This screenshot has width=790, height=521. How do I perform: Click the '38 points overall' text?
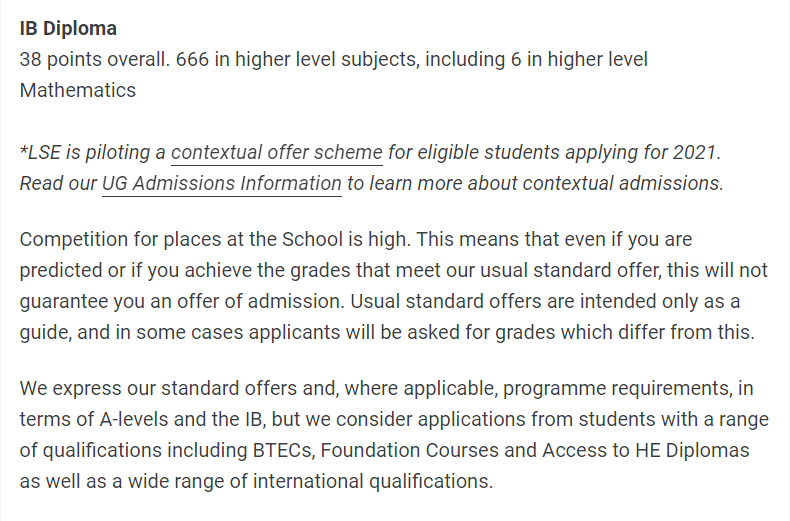pyautogui.click(x=94, y=59)
